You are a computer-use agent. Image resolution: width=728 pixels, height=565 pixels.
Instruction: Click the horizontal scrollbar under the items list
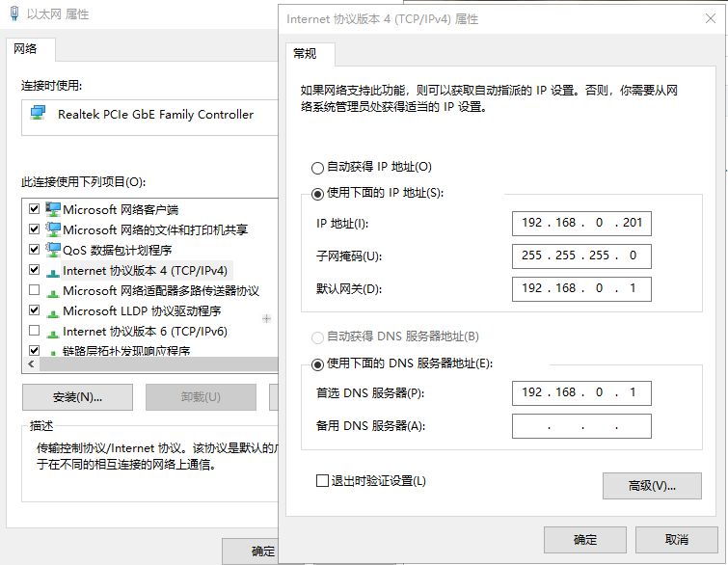[145, 364]
